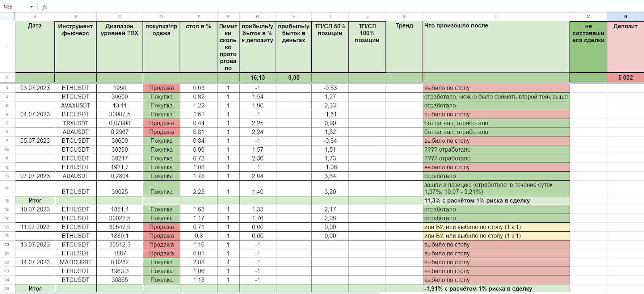The image size is (644, 294).
Task: Click AVAXUSDT instrument cell
Action: pos(76,105)
